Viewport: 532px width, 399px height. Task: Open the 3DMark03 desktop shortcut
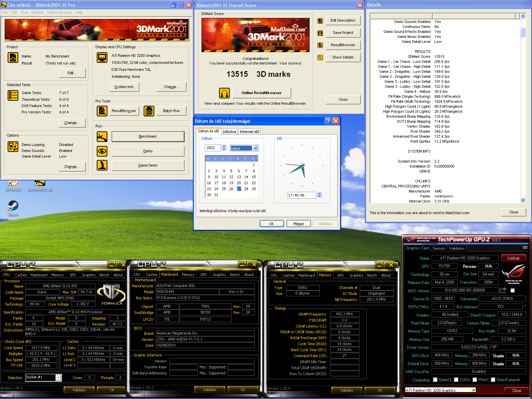tap(13, 186)
